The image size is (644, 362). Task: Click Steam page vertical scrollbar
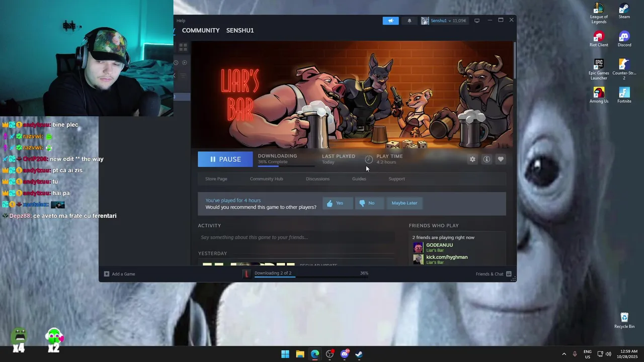(x=514, y=60)
